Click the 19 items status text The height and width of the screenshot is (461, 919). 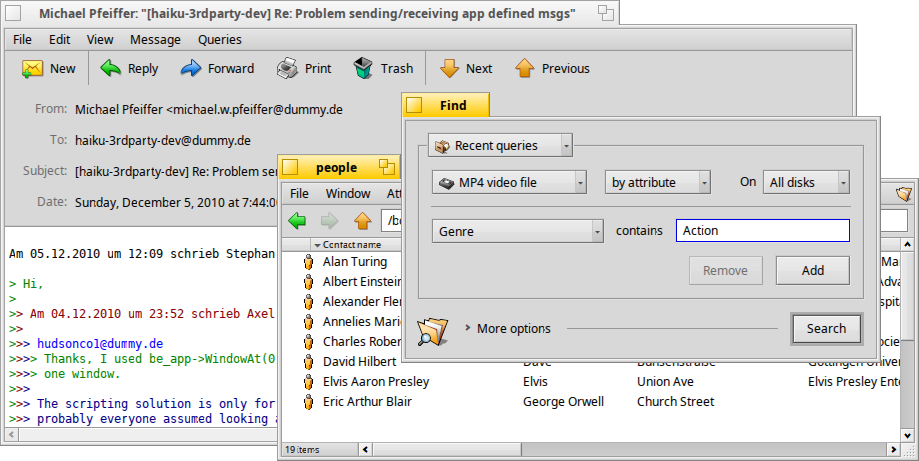302,450
